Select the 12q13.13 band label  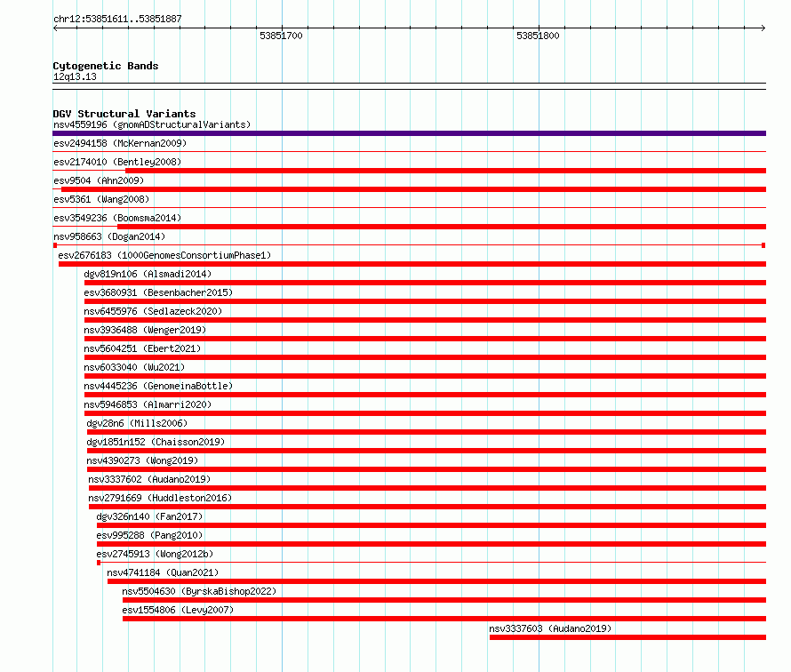click(x=75, y=76)
